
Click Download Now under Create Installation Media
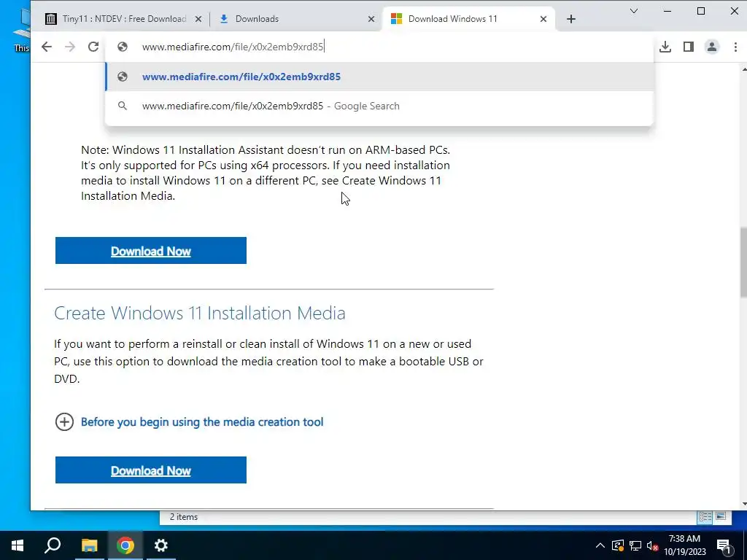click(150, 470)
